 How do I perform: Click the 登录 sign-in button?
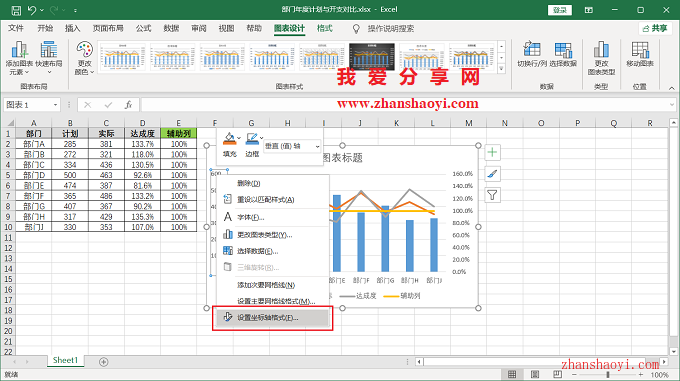pyautogui.click(x=560, y=10)
